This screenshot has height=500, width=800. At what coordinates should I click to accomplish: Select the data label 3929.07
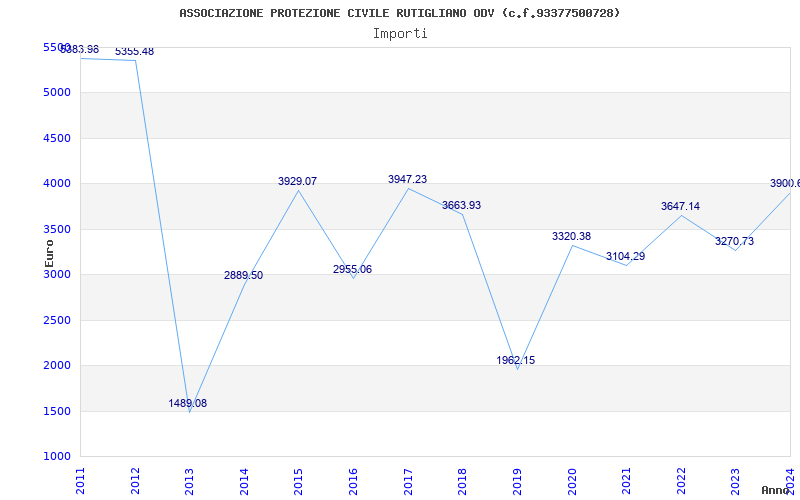297,181
